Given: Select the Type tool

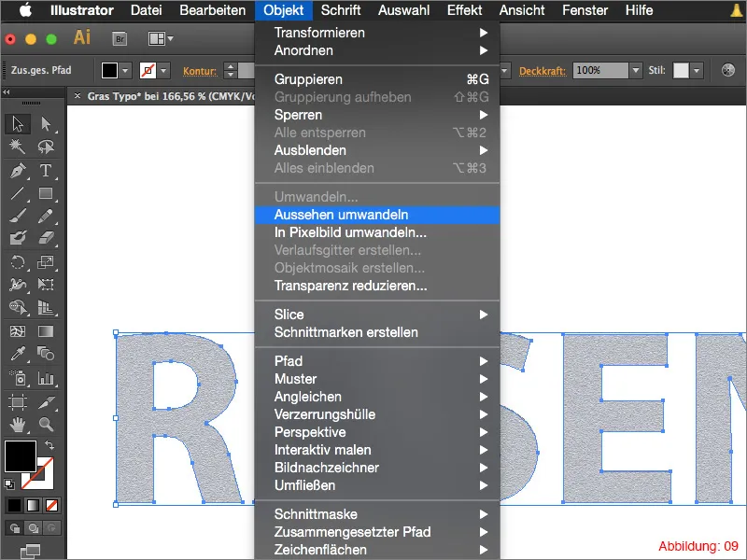Looking at the screenshot, I should click(x=44, y=170).
